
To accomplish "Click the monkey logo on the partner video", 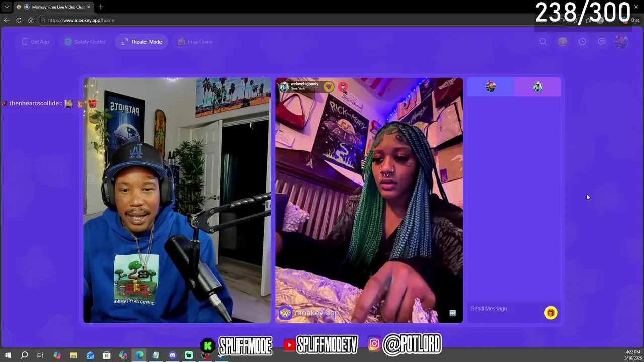I will coord(285,313).
